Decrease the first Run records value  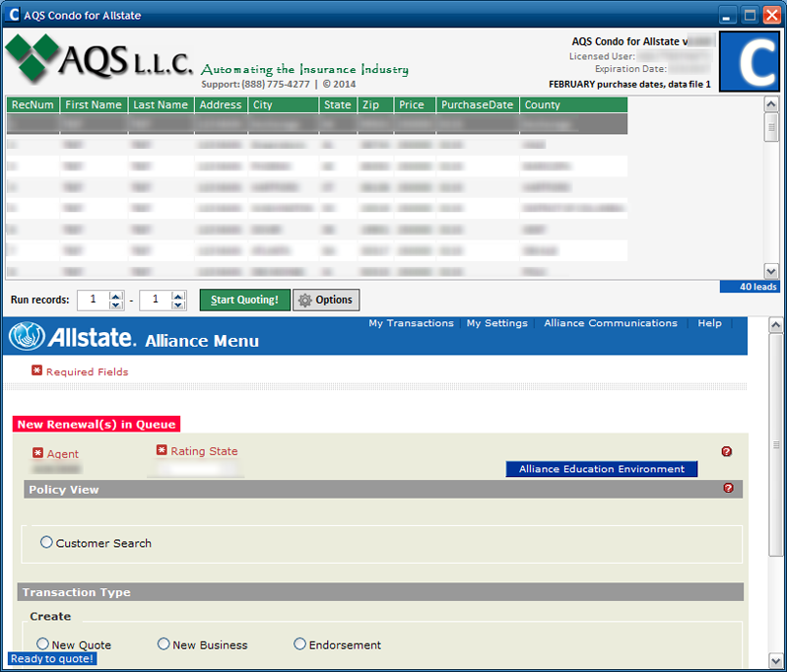(116, 304)
